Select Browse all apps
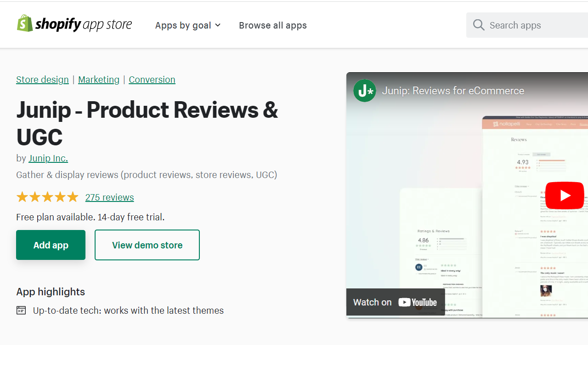Image resolution: width=588 pixels, height=368 pixels. click(272, 25)
